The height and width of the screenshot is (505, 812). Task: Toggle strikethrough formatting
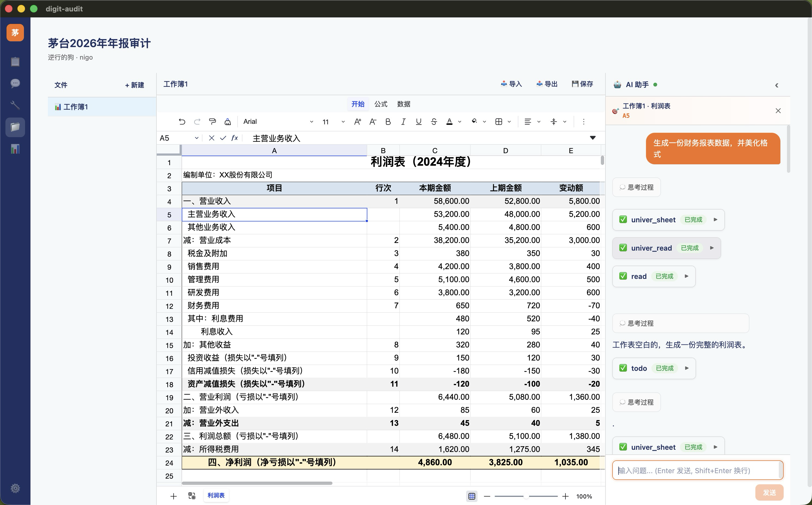[434, 122]
